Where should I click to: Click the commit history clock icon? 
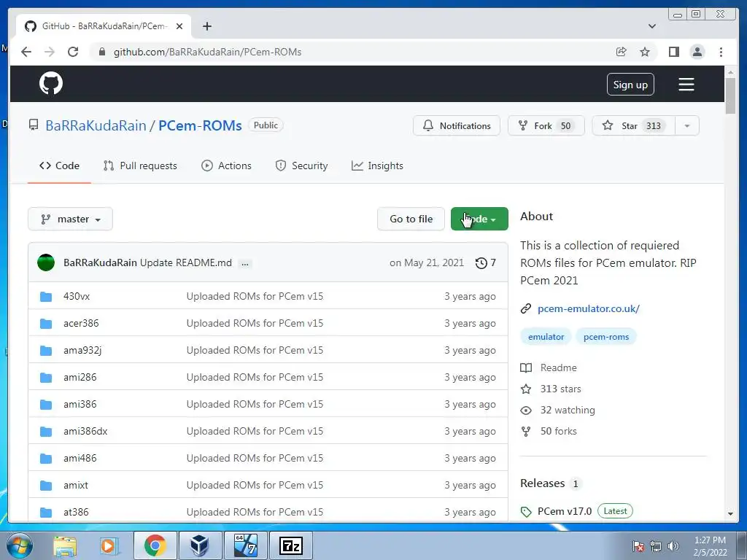(481, 262)
